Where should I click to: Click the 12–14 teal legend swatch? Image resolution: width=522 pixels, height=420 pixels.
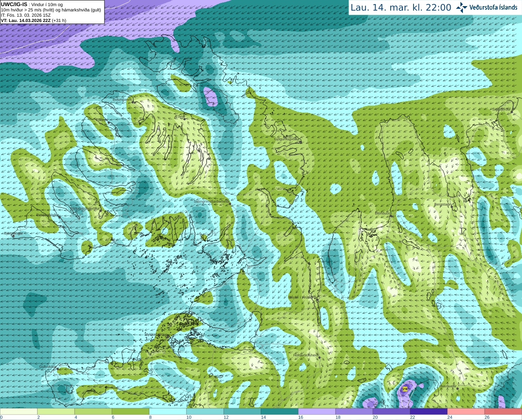tap(243, 411)
